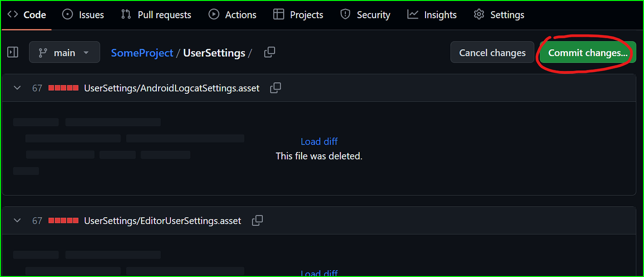
Task: Click the red diff stat squares for AndroidLogcatSettings
Action: pyautogui.click(x=63, y=88)
